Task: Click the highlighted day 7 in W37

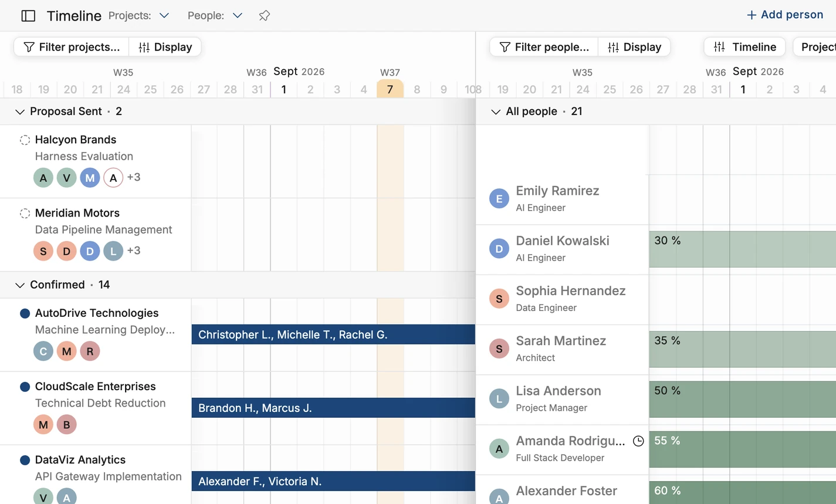Action: point(390,89)
